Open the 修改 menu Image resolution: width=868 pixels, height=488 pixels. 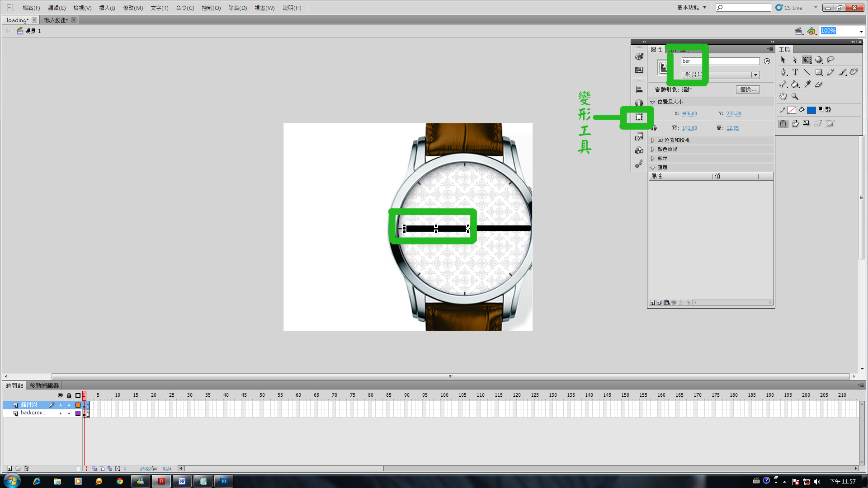(x=132, y=8)
